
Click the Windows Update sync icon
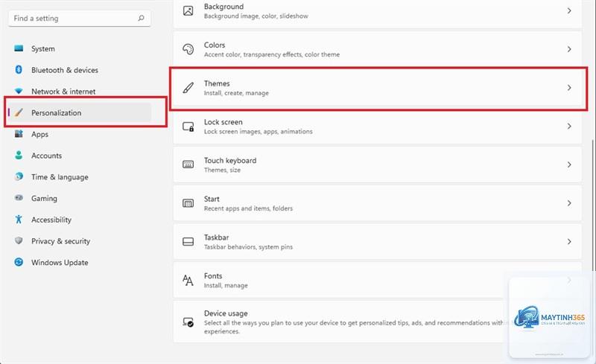[x=19, y=262]
